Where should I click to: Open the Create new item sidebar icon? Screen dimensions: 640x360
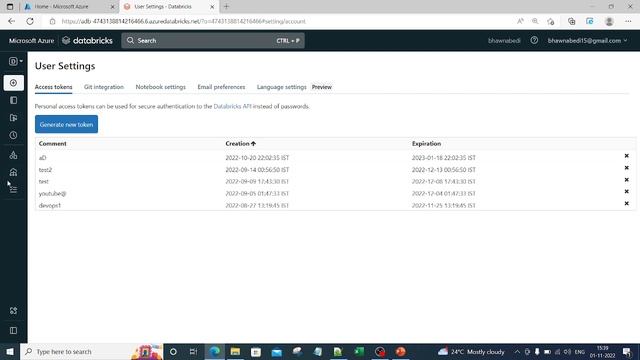click(13, 83)
